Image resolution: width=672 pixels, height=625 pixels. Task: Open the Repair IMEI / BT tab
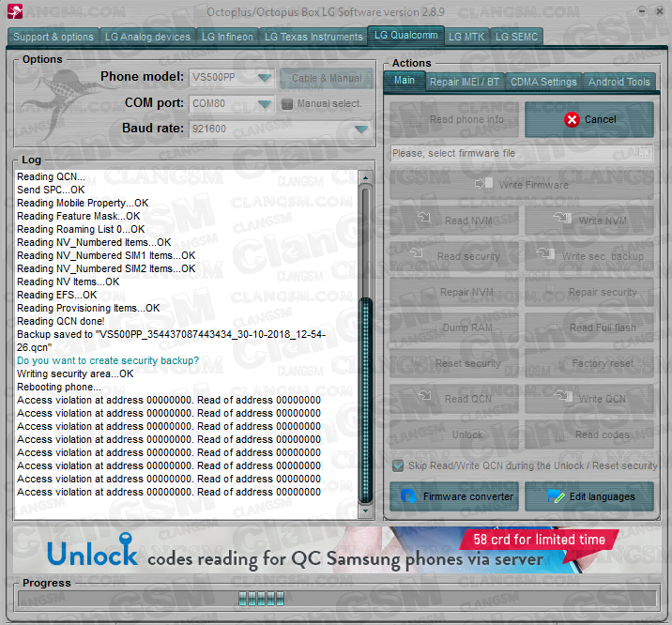tap(465, 82)
